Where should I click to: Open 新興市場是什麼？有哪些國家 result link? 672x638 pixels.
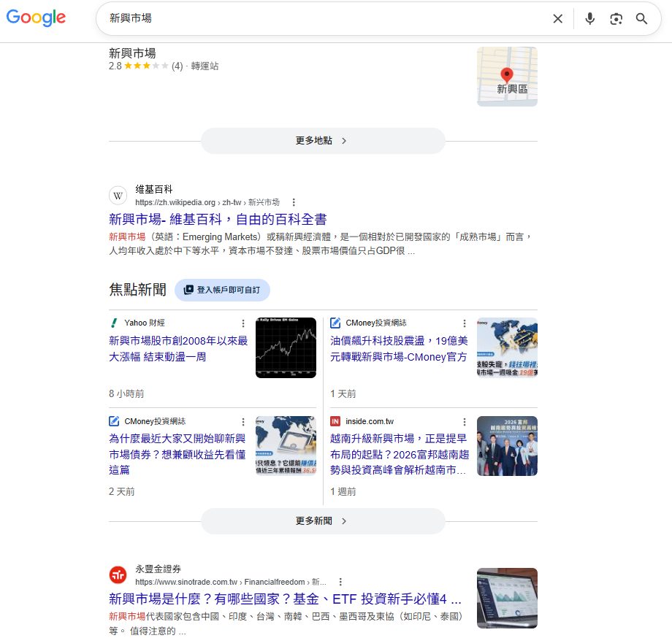tap(285, 599)
